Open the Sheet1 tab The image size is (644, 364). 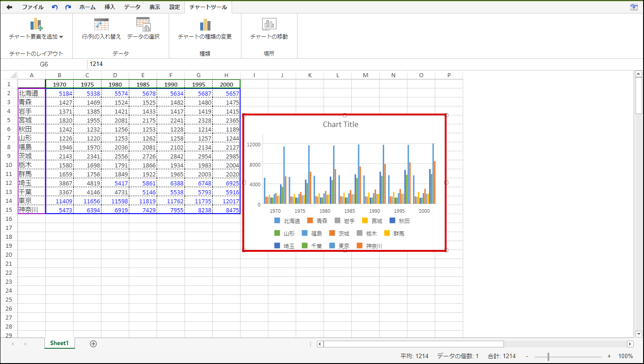point(59,343)
